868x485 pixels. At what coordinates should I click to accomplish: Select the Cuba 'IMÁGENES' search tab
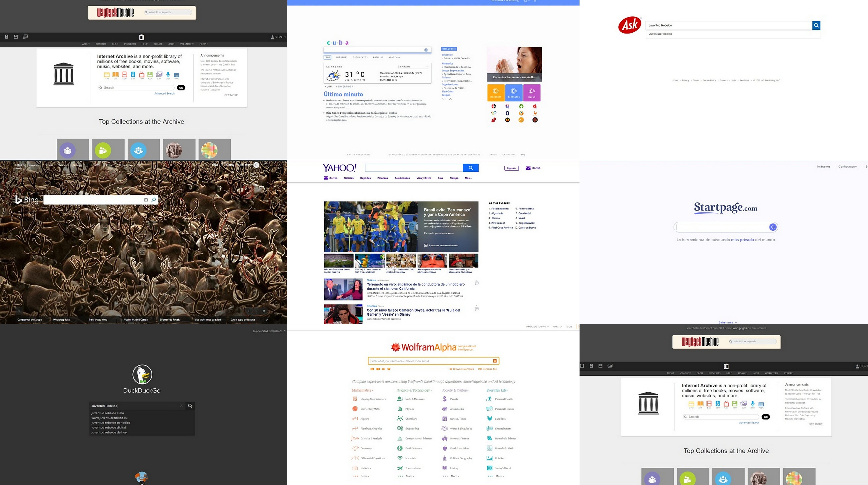pos(342,57)
